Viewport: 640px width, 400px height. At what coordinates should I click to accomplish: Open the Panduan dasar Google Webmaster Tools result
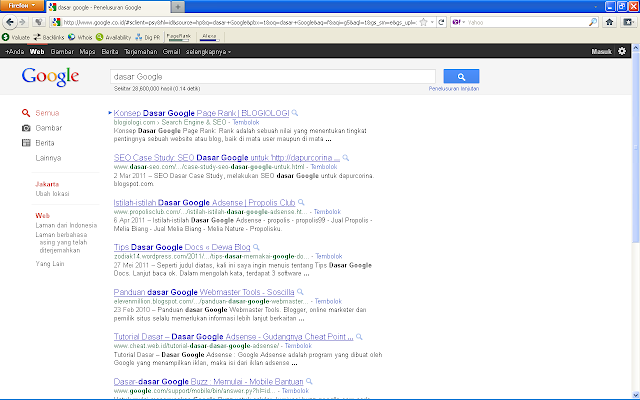[204, 292]
